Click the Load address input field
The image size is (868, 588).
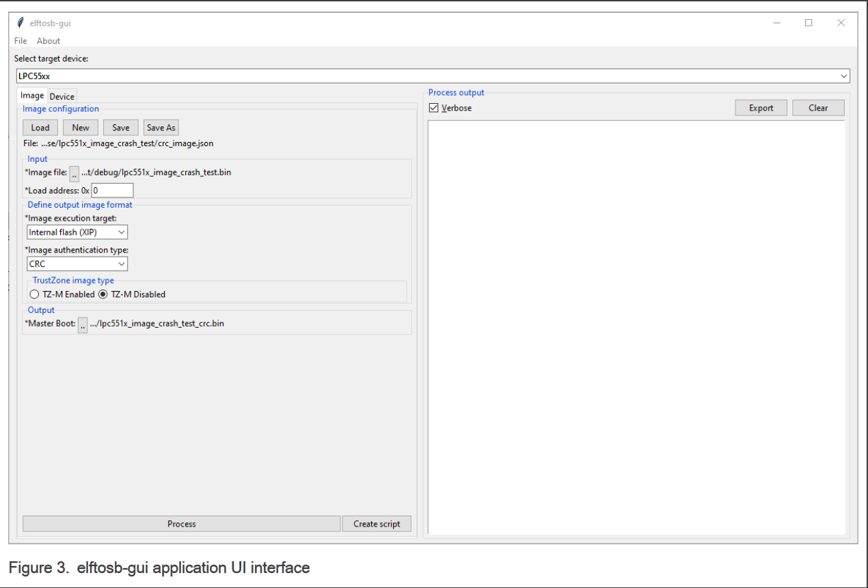[x=112, y=190]
